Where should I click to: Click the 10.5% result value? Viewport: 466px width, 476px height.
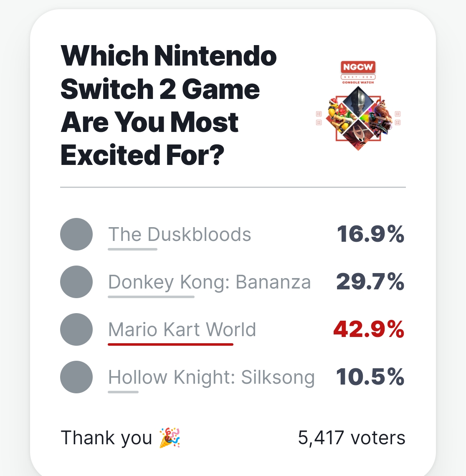click(370, 377)
